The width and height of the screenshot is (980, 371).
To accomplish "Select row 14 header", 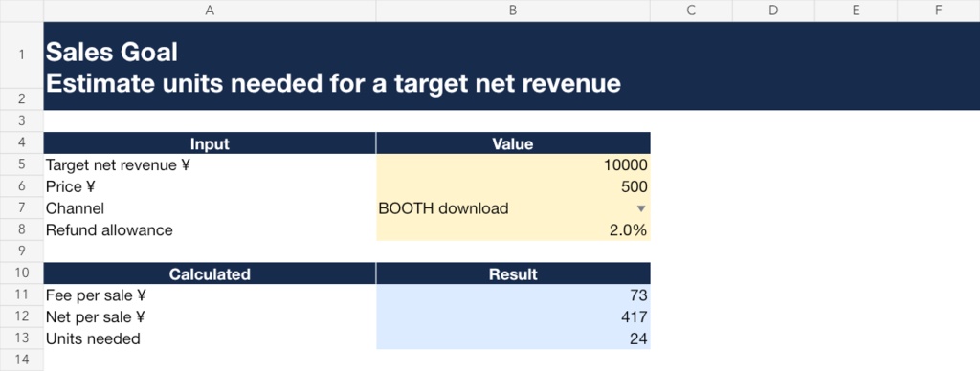I will pos(22,360).
